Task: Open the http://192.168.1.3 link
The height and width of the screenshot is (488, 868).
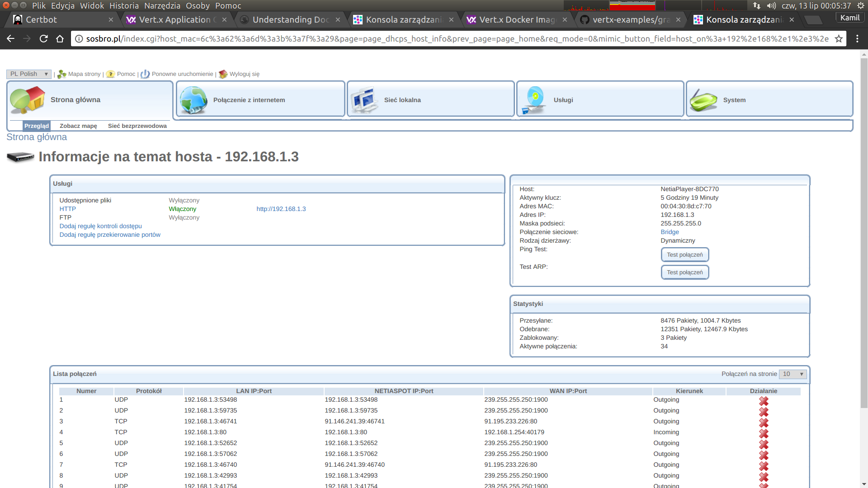Action: (x=281, y=209)
